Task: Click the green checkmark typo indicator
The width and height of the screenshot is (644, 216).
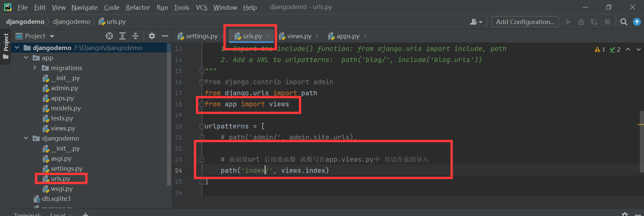Action: [615, 50]
